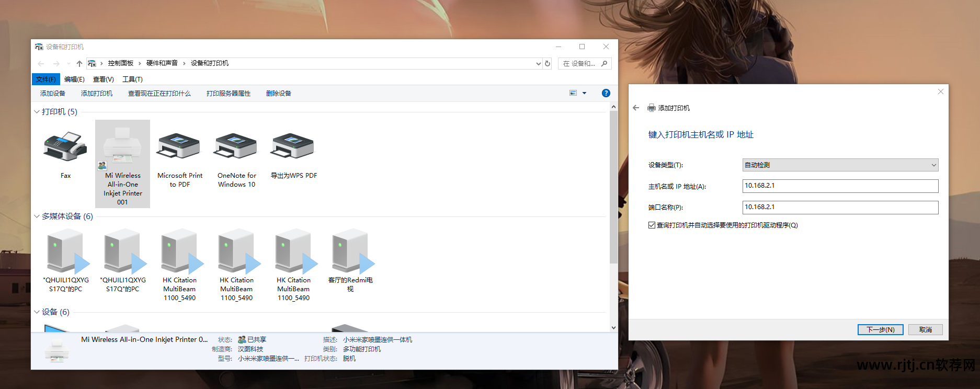Click the vertical scrollbar thumb in device list

[613, 187]
